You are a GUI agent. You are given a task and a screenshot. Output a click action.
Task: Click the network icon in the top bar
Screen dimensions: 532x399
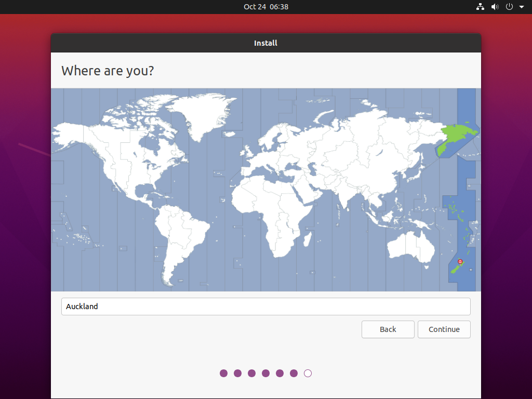[480, 7]
